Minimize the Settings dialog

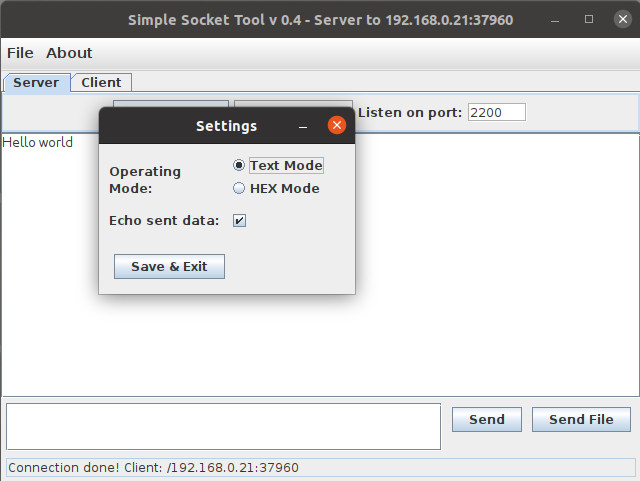(x=303, y=127)
